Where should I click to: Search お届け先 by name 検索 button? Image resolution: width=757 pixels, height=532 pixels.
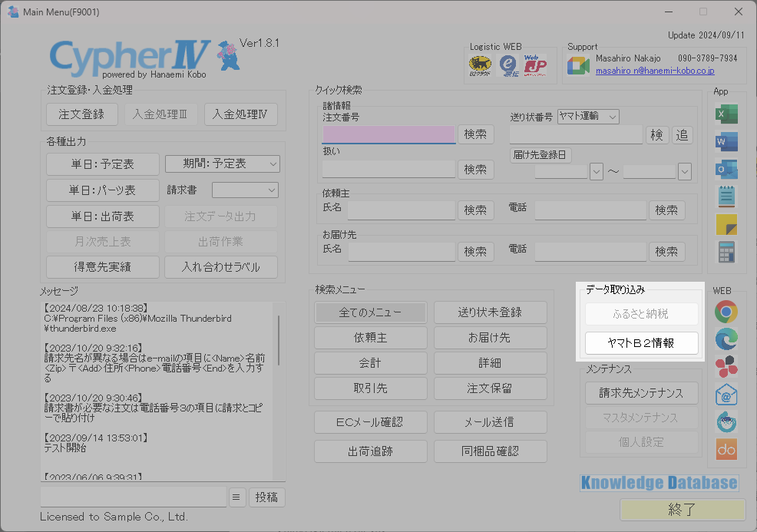tap(475, 252)
